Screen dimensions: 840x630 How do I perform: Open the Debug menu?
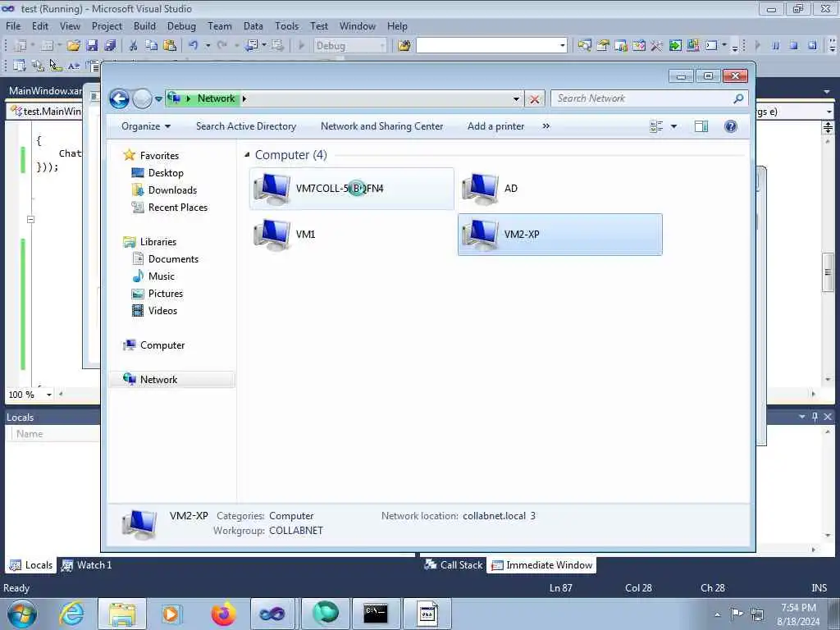pyautogui.click(x=181, y=26)
